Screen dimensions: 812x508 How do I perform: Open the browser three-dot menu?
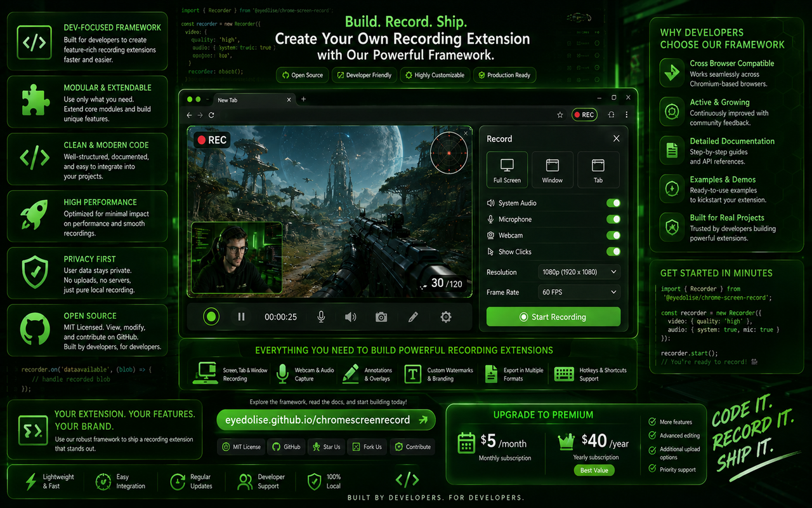[x=627, y=115]
